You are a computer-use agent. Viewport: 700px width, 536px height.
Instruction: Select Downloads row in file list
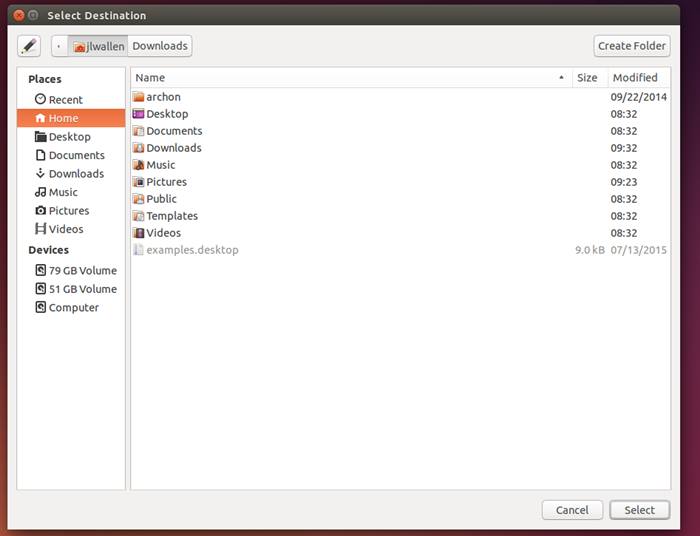pyautogui.click(x=400, y=148)
